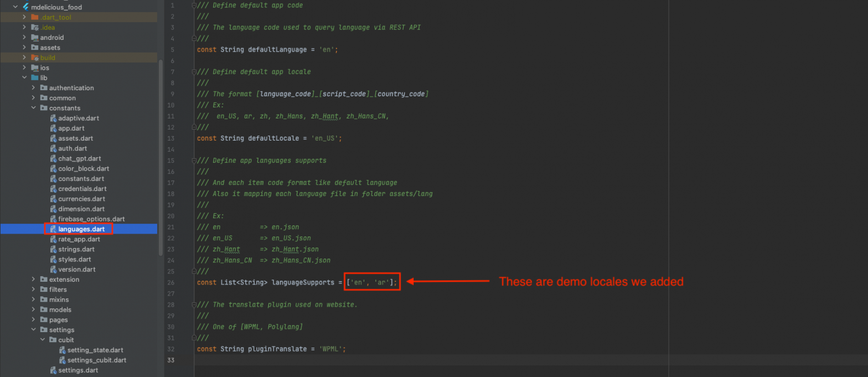Collapse the lib folder chevron
The width and height of the screenshot is (868, 377).
click(24, 78)
